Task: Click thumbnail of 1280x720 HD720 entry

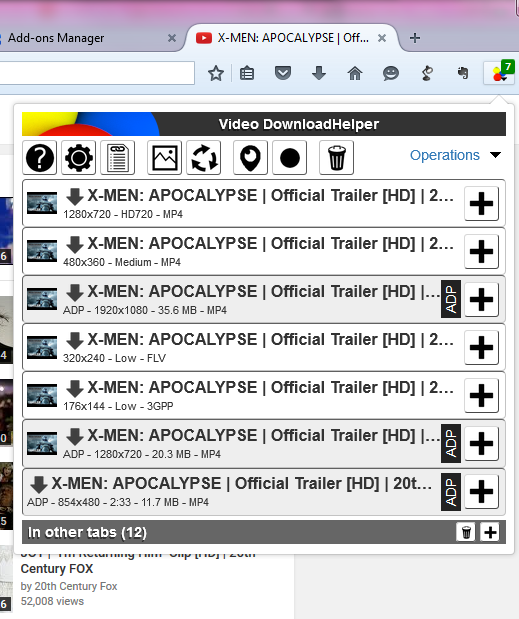Action: (x=42, y=203)
